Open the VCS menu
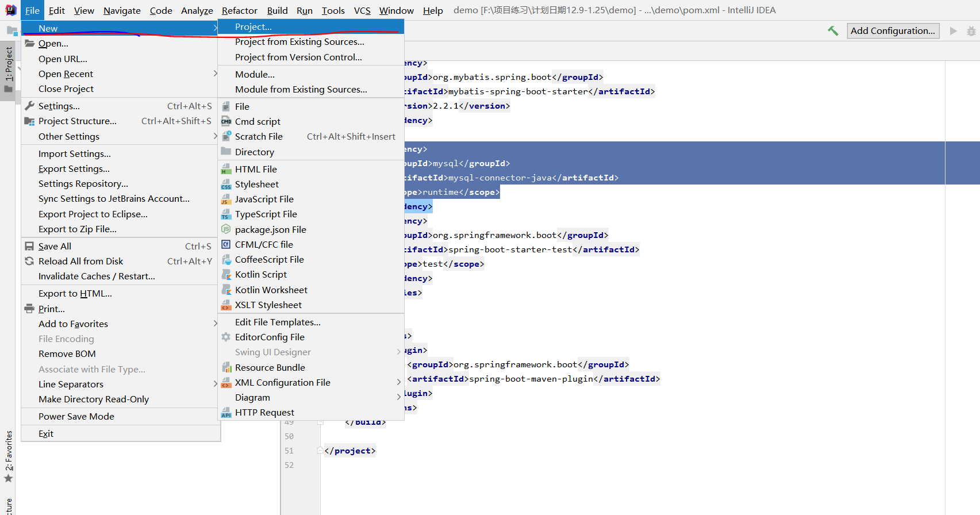 (x=362, y=10)
